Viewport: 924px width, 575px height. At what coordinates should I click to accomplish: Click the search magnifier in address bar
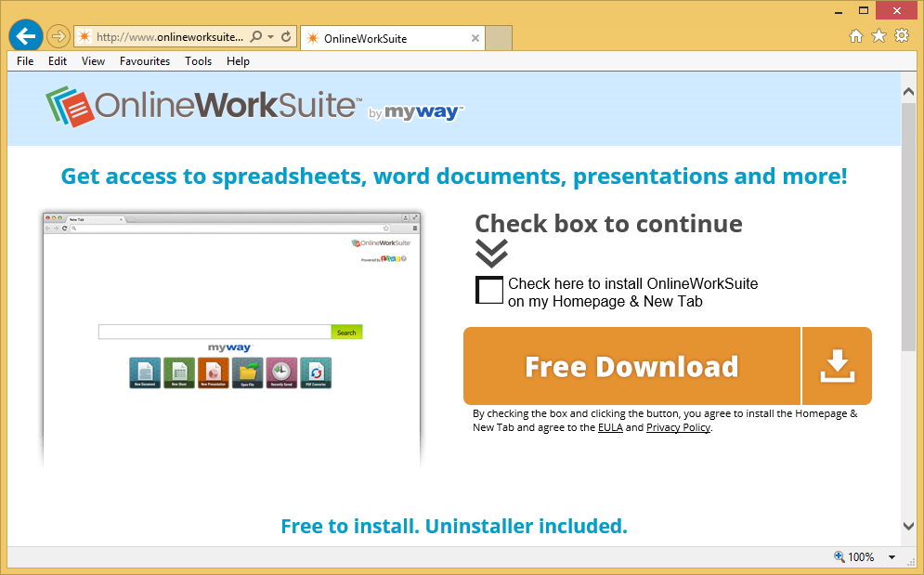point(255,36)
